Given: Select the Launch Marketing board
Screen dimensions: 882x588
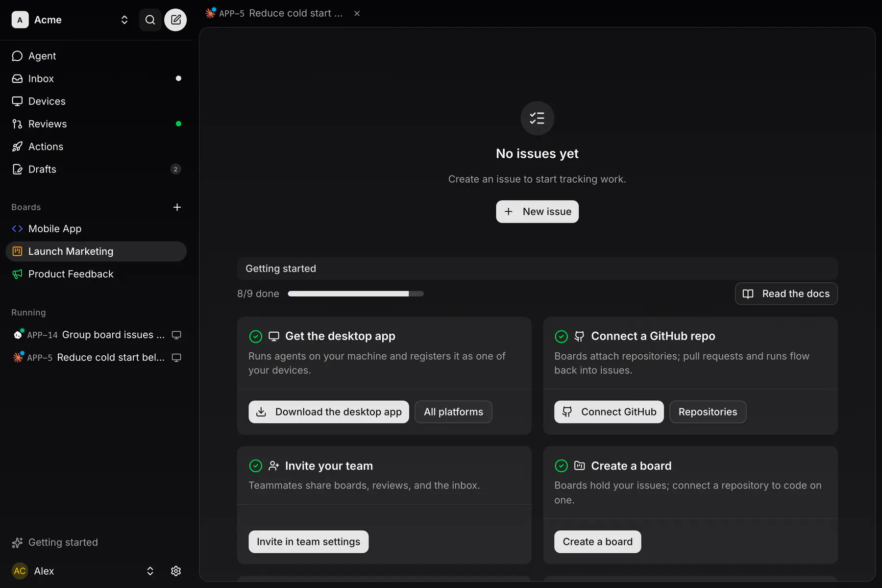Looking at the screenshot, I should point(96,251).
